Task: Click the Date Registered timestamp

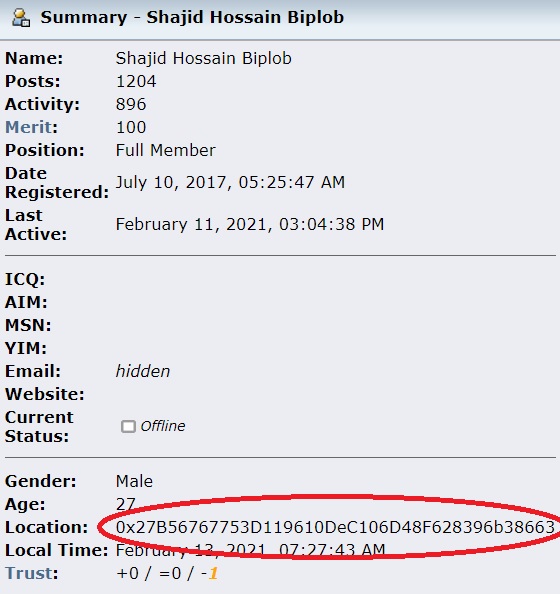Action: [x=230, y=182]
